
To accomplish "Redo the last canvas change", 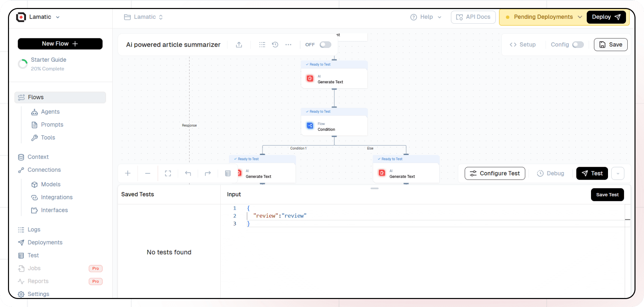I will [x=208, y=173].
